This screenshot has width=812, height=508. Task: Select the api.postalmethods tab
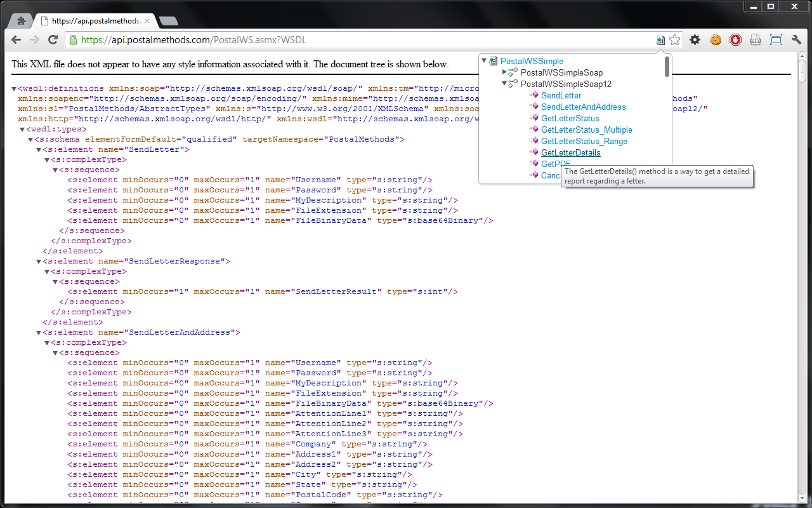click(x=94, y=20)
